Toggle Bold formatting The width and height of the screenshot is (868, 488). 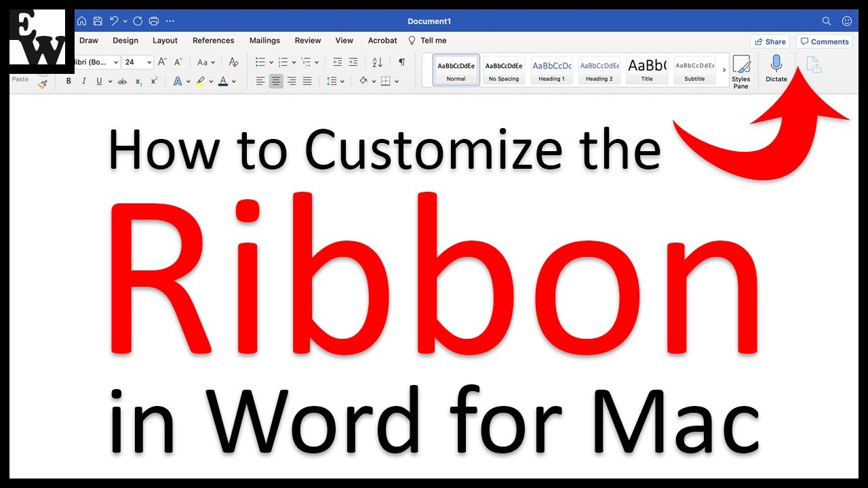pyautogui.click(x=68, y=81)
